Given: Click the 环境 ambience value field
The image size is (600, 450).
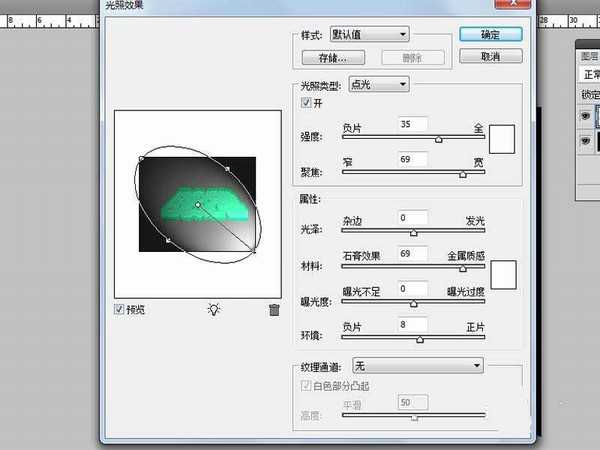Looking at the screenshot, I should 412,324.
